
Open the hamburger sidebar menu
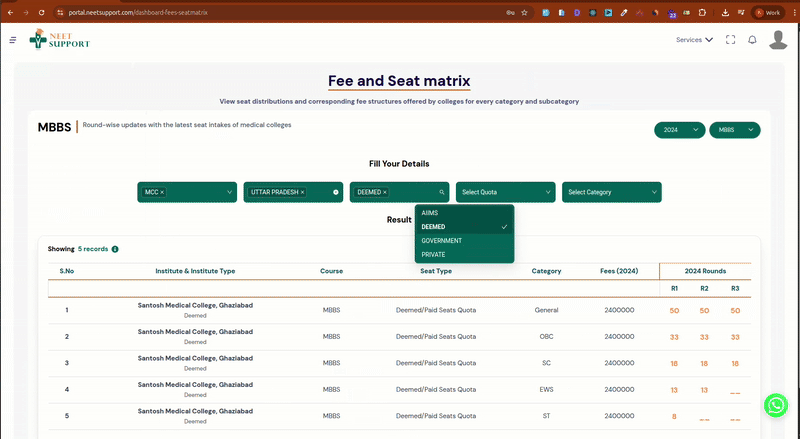12,40
